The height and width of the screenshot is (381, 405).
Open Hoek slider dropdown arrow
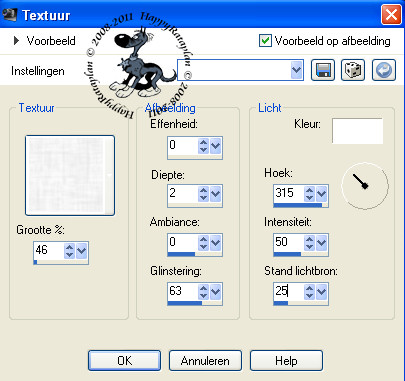click(x=322, y=194)
